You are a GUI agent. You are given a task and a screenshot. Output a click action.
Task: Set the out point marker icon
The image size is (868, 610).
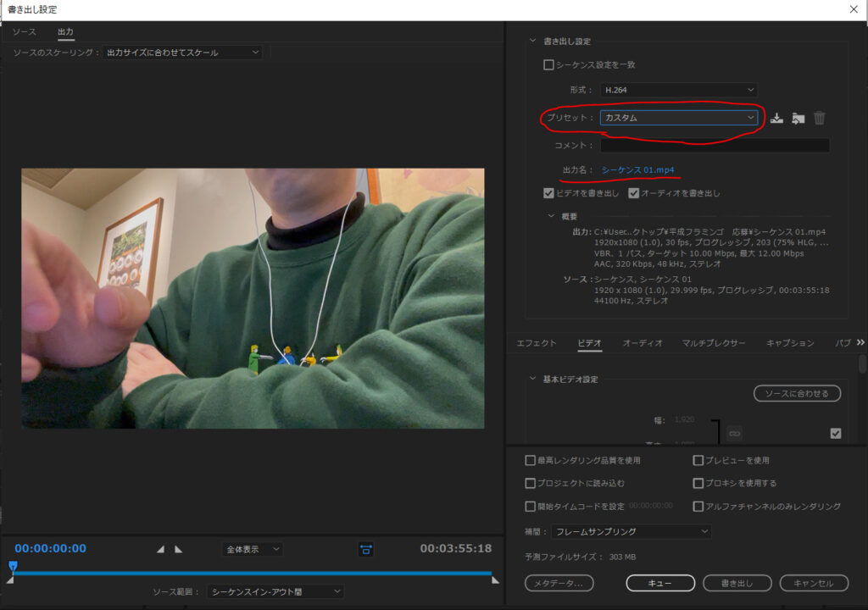point(178,549)
